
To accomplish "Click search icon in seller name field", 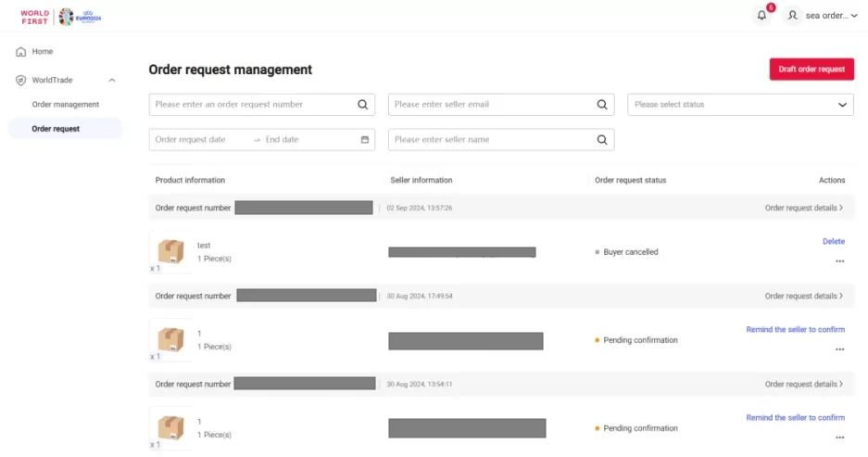I will click(602, 140).
